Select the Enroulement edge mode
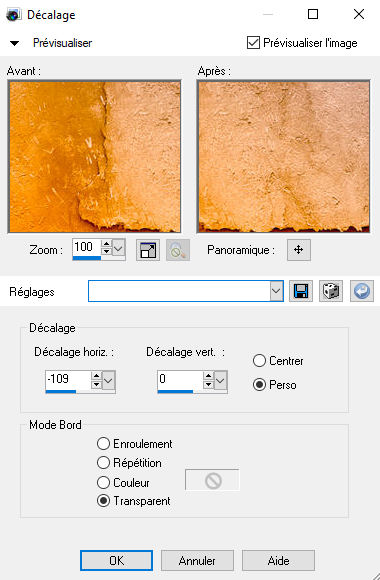The height and width of the screenshot is (580, 380). [x=103, y=444]
